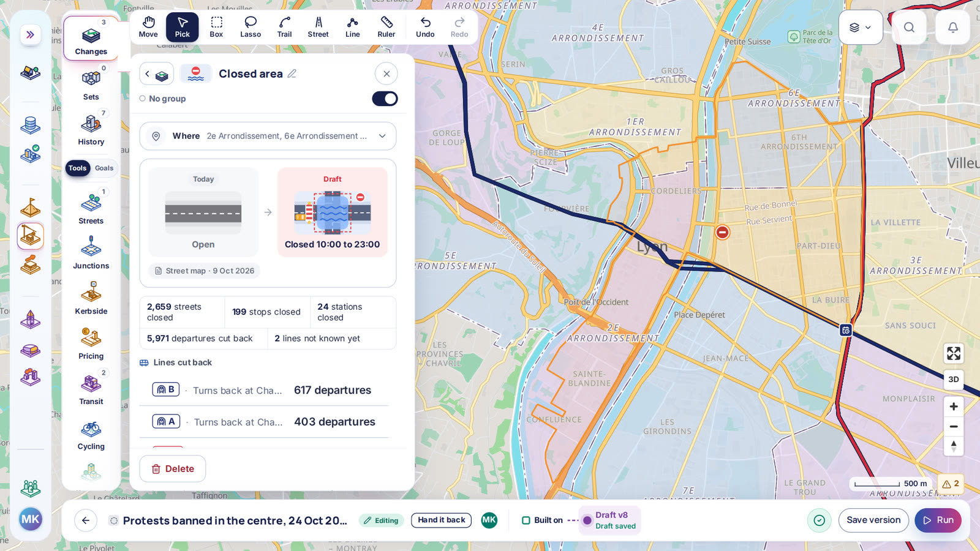This screenshot has width=980, height=551.
Task: Choose the Box selection tool
Action: 216,27
